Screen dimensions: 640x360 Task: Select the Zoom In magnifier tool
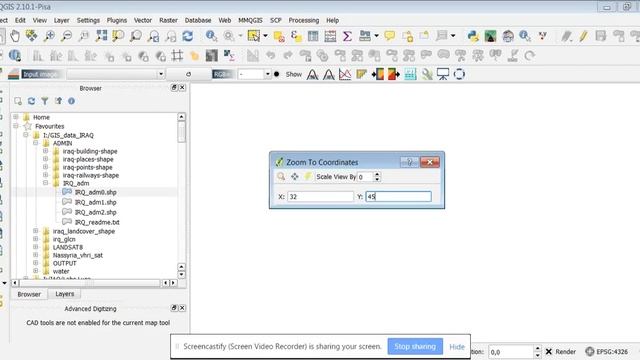(49, 36)
